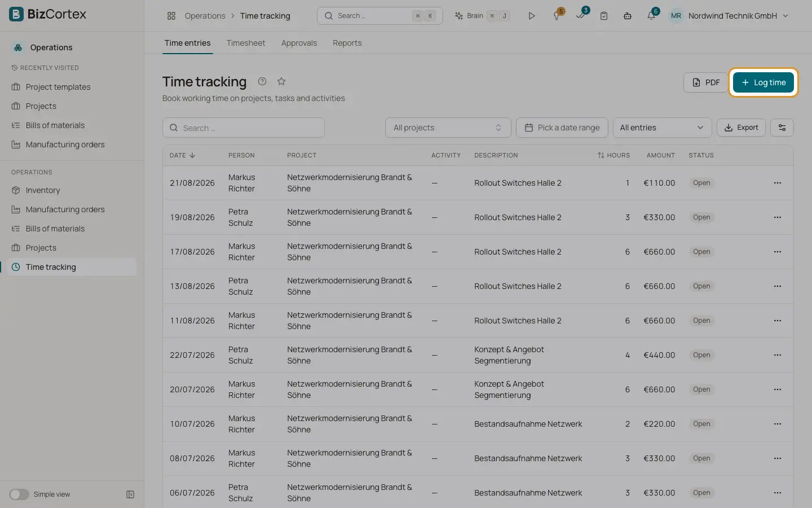The image size is (812, 508).
Task: Launch Brain assistant from the top bar
Action: point(482,16)
